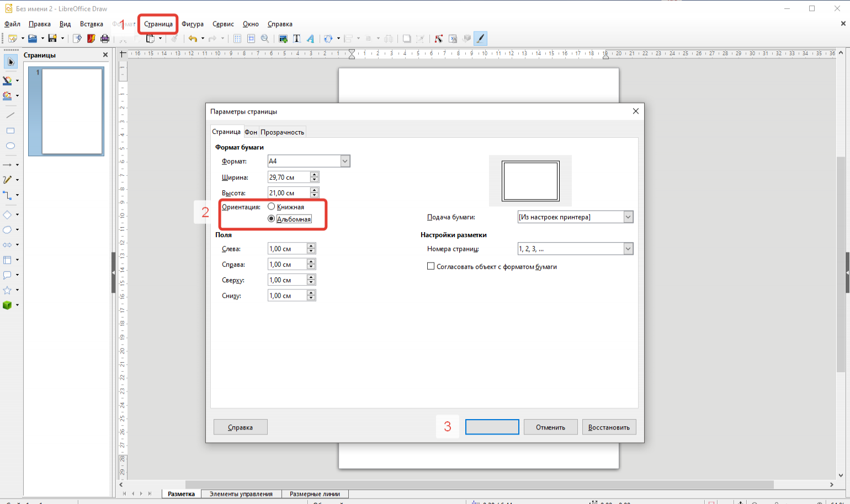Click the New document toolbar icon

click(12, 39)
